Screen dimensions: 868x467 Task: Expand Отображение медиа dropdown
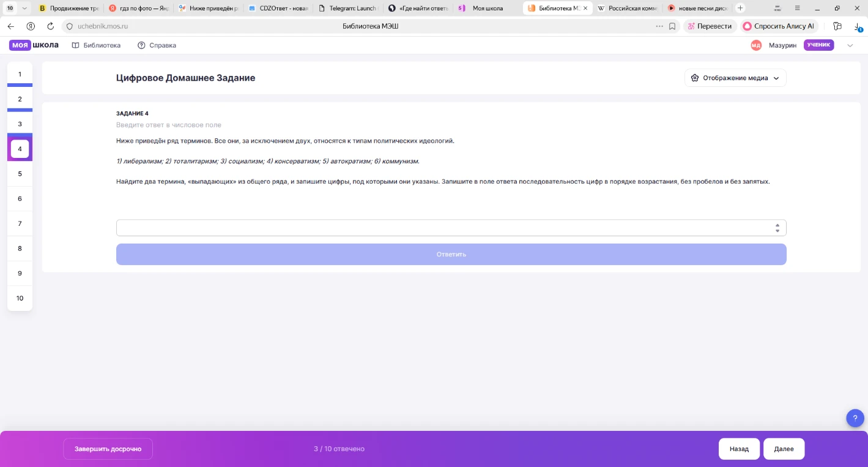[x=735, y=78]
